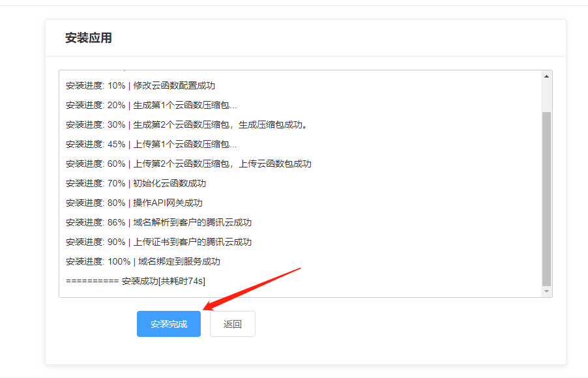Select the 45% 上传第1个云函数压缩包 log line
The image size is (588, 378).
click(x=151, y=144)
